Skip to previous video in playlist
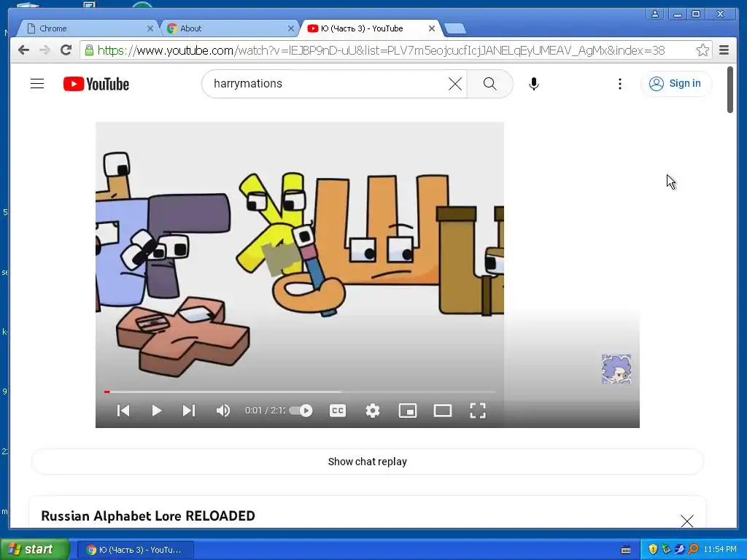Image resolution: width=747 pixels, height=560 pixels. coord(123,411)
